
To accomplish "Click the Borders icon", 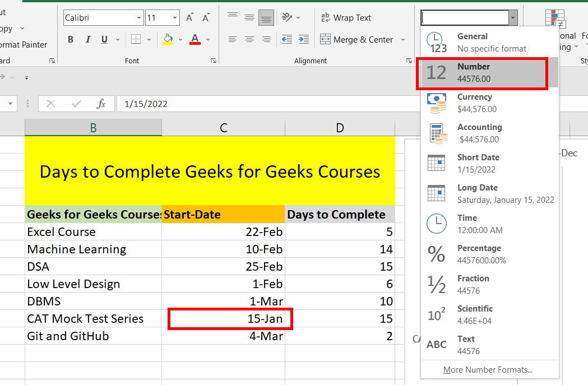I will point(136,39).
